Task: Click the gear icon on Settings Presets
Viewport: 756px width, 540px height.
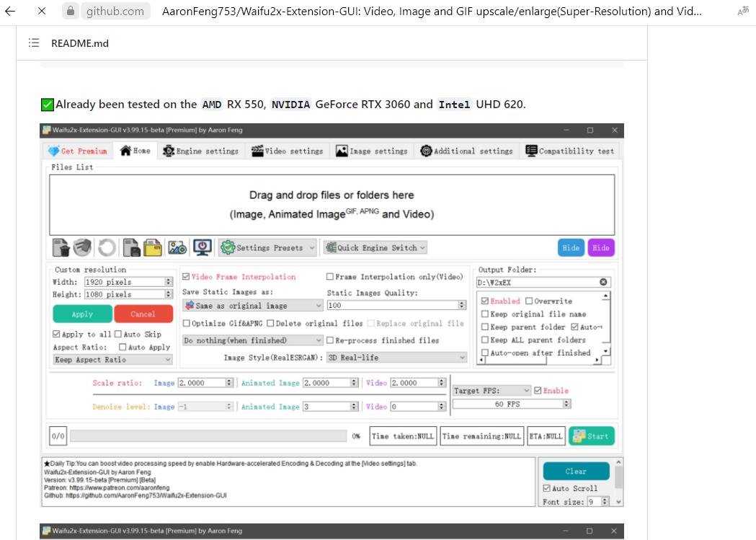Action: pyautogui.click(x=228, y=248)
